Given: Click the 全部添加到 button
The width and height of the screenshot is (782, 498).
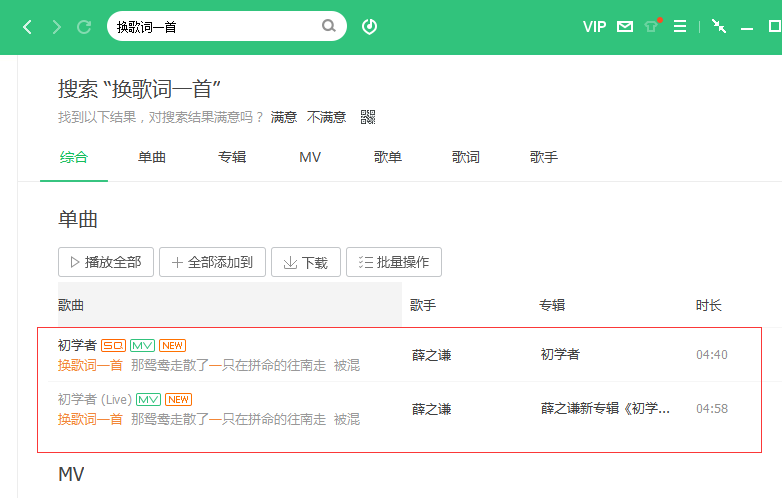Looking at the screenshot, I should click(212, 262).
